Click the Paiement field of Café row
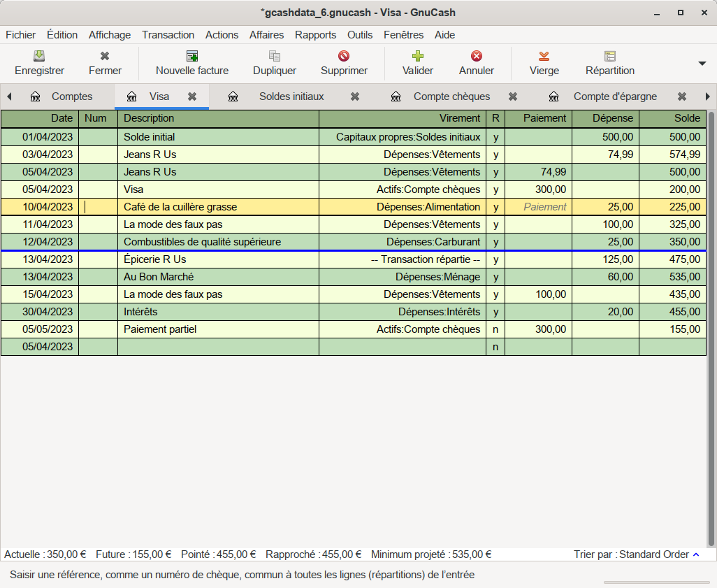Viewport: 717px width, 588px height. [537, 207]
